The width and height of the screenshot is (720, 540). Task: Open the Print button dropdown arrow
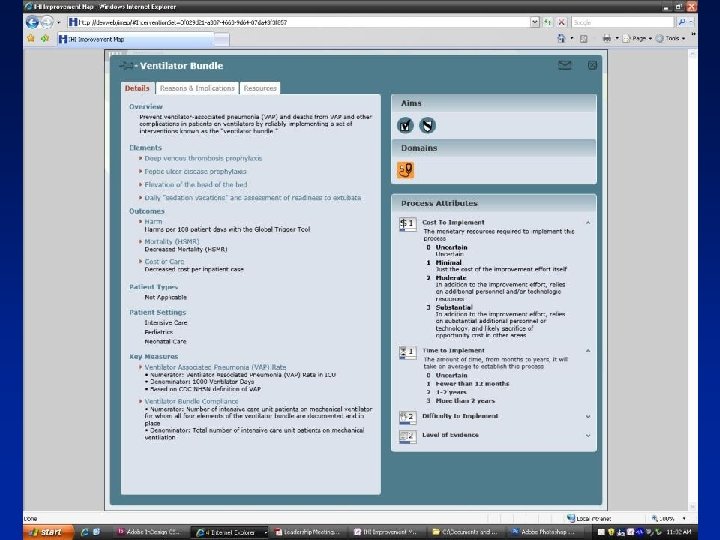[x=617, y=39]
